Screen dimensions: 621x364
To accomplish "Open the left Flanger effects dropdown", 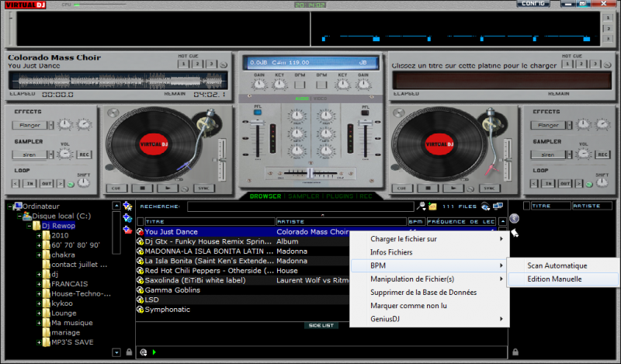I will pyautogui.click(x=29, y=125).
